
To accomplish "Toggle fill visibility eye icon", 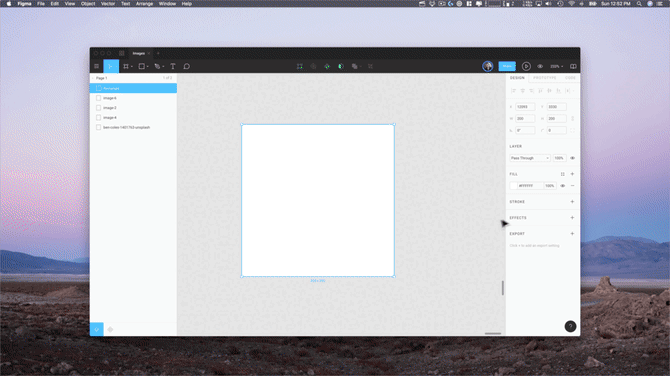I will [x=563, y=186].
